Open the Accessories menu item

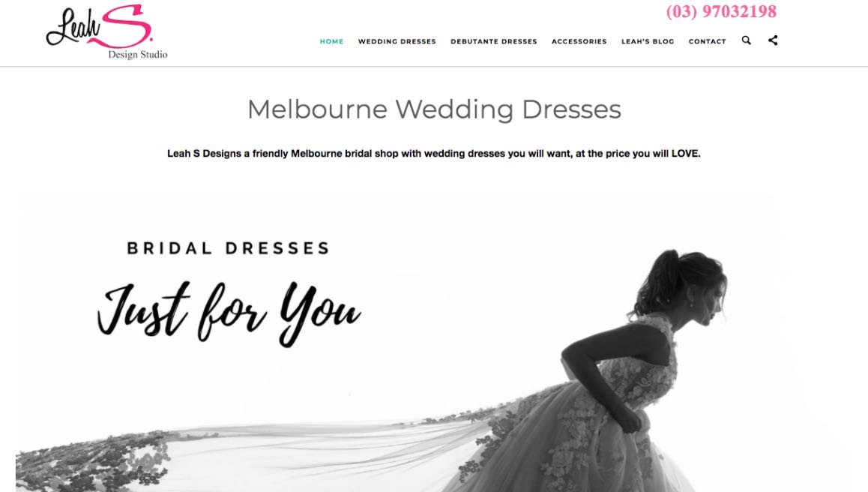579,41
